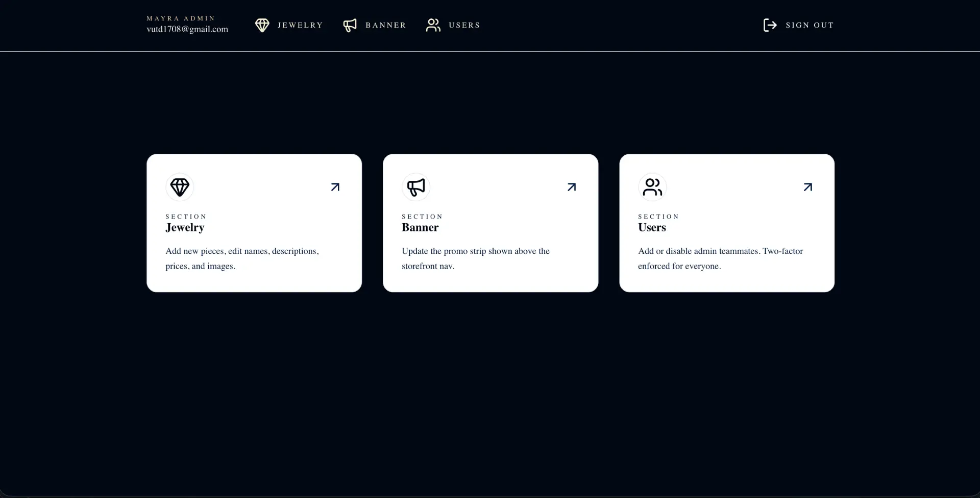
Task: Select the Users card heading
Action: [652, 227]
